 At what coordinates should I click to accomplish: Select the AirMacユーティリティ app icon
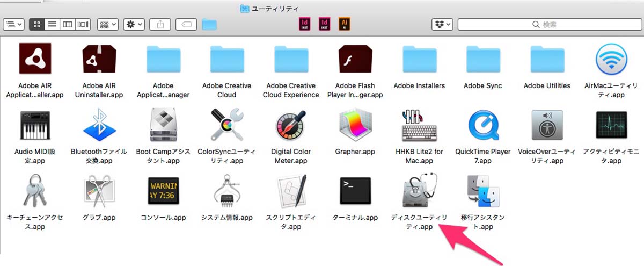[611, 60]
